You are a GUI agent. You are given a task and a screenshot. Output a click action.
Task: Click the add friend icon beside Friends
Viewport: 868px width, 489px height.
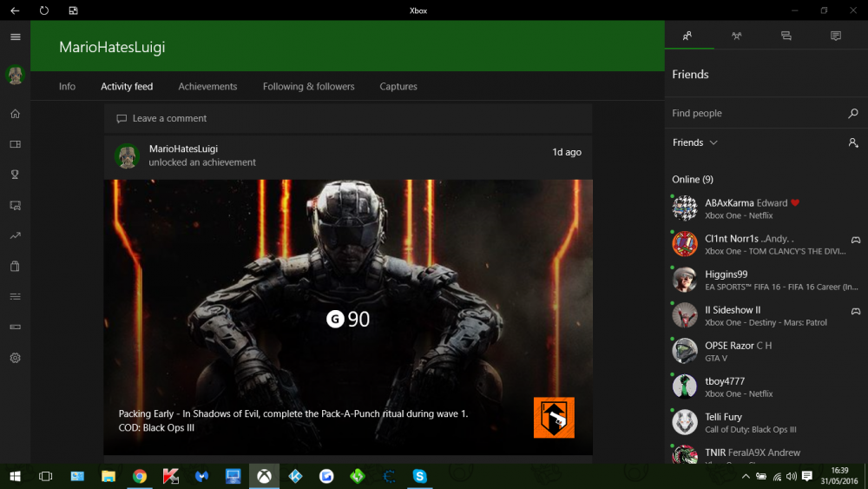click(853, 142)
